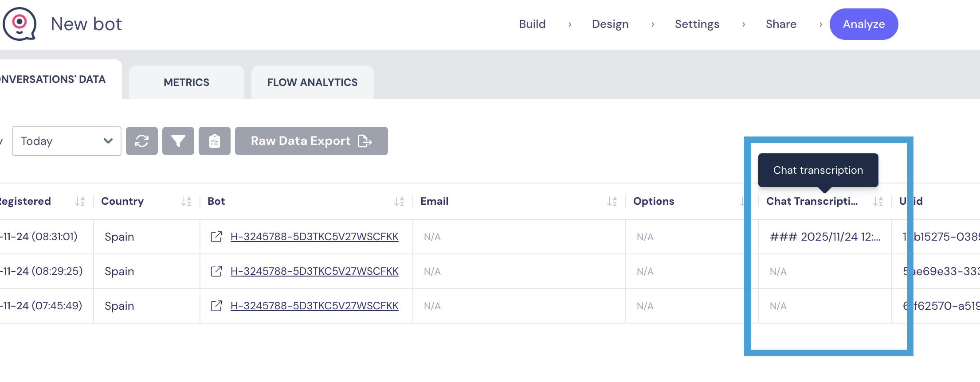This screenshot has height=382, width=980.
Task: Open external link icon in third row
Action: click(216, 306)
